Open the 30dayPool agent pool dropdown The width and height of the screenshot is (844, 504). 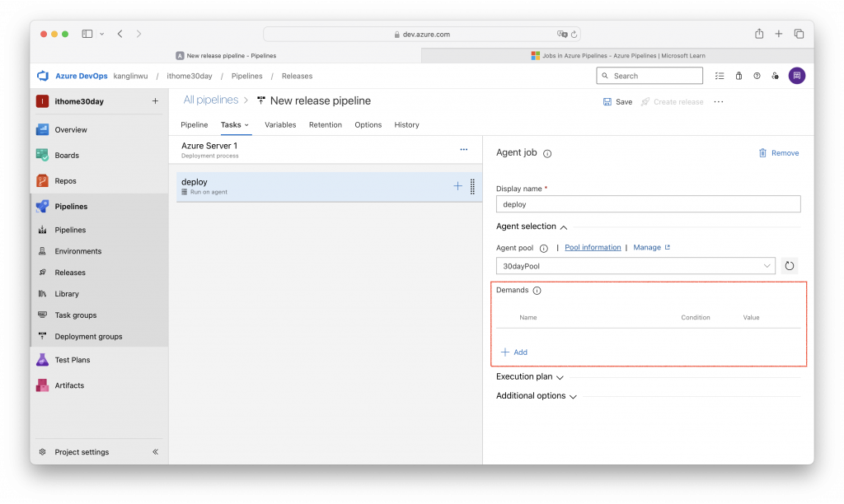click(x=635, y=266)
